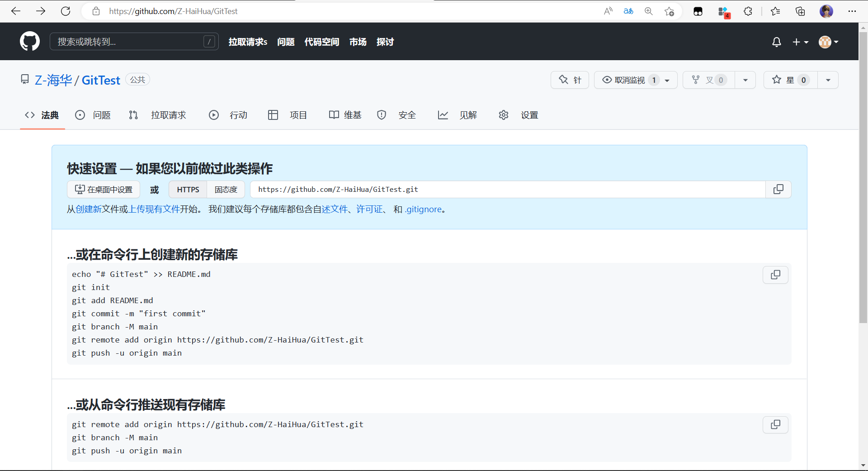Go to the GitHub homepage logo
868x471 pixels.
pos(30,41)
